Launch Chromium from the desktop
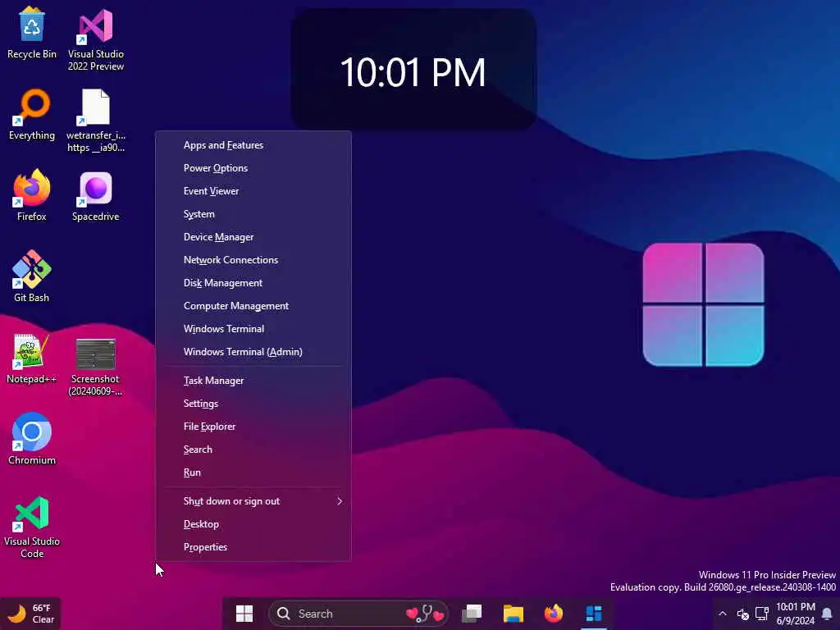The image size is (840, 630). [32, 438]
